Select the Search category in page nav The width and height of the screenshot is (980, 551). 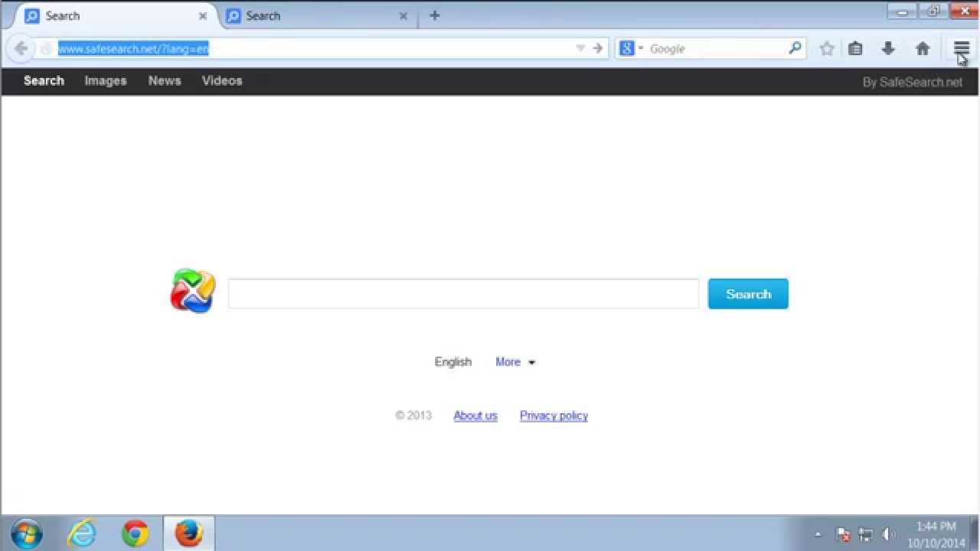click(x=44, y=80)
